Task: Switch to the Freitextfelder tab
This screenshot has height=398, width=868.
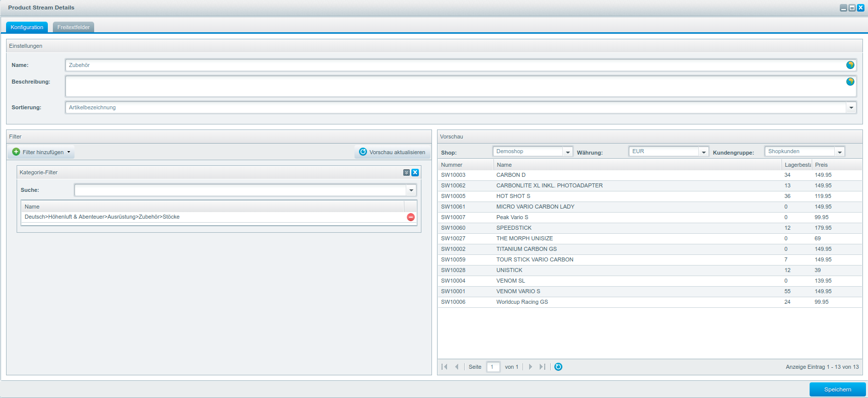Action: [74, 27]
